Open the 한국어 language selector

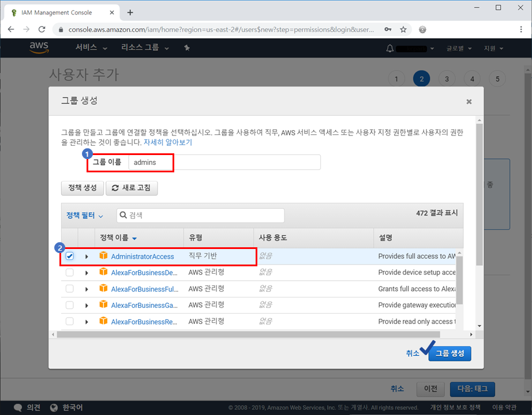[x=66, y=408]
